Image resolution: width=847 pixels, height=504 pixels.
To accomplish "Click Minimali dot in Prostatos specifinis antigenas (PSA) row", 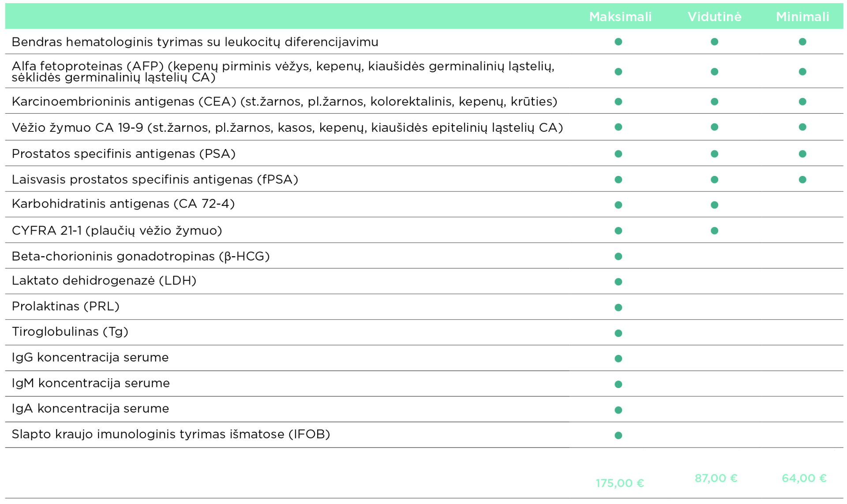I will [x=802, y=154].
